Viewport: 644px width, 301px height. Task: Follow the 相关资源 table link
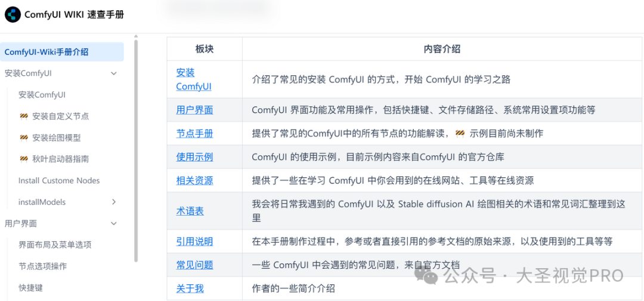[194, 180]
